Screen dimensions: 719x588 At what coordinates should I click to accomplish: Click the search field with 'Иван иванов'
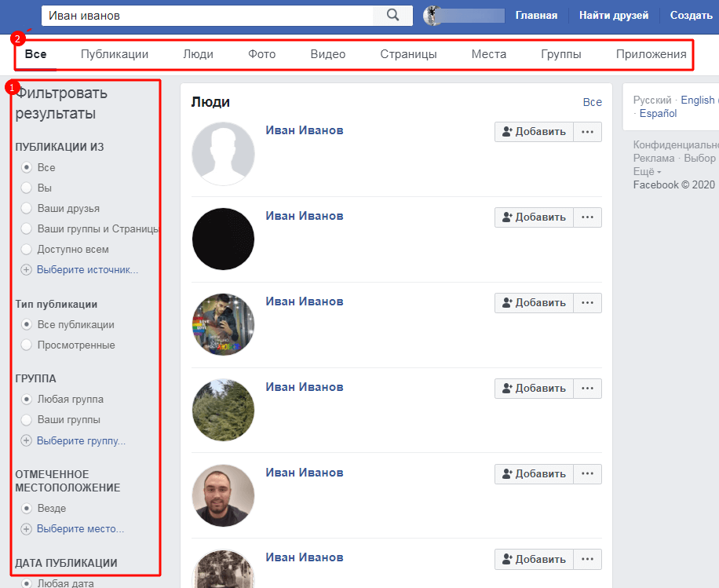click(208, 15)
